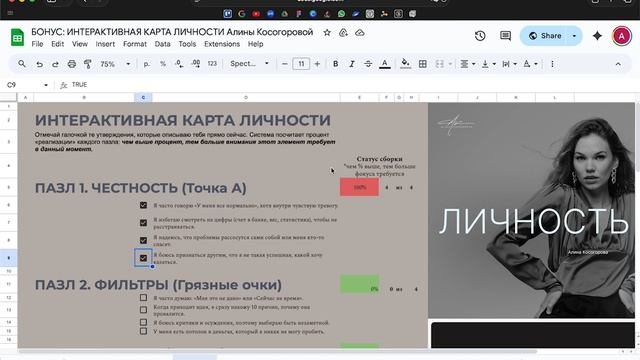The height and width of the screenshot is (360, 640).
Task: Open the more number formats 123 menu
Action: coord(212,64)
